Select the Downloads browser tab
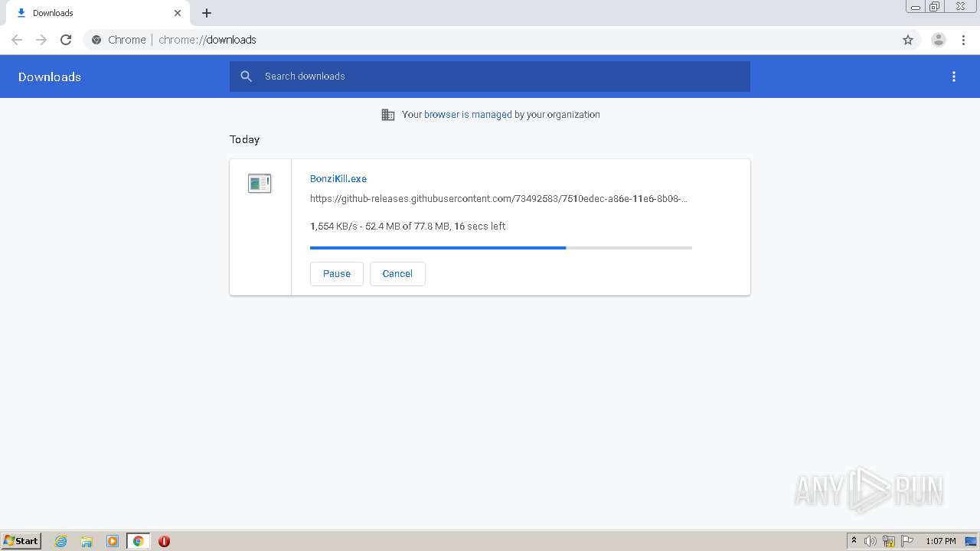Image resolution: width=980 pixels, height=551 pixels. pos(96,13)
